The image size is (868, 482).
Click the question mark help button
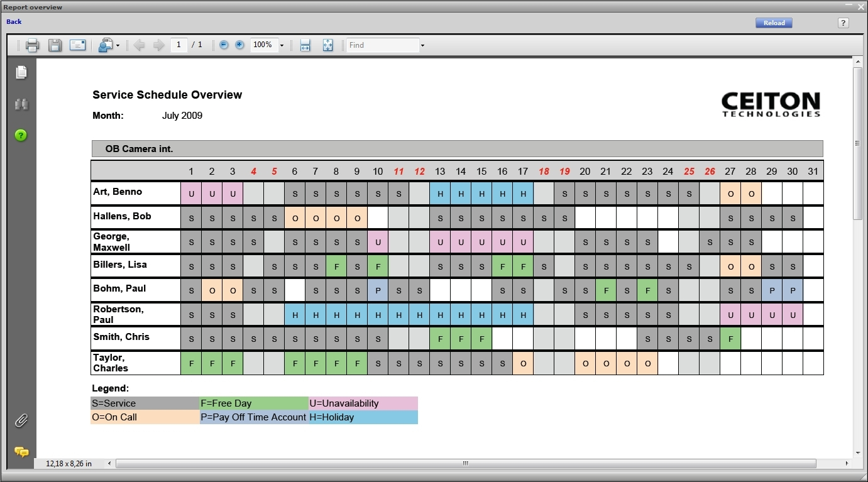(x=843, y=23)
